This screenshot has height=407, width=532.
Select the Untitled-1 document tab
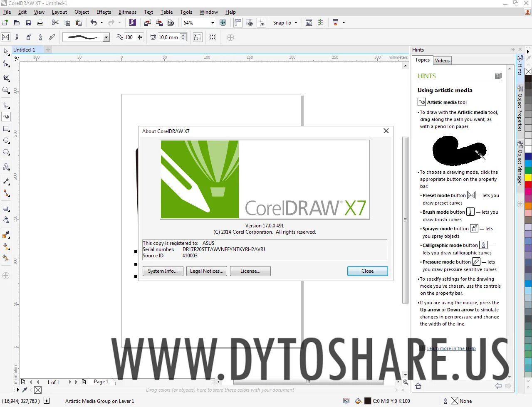(x=24, y=49)
